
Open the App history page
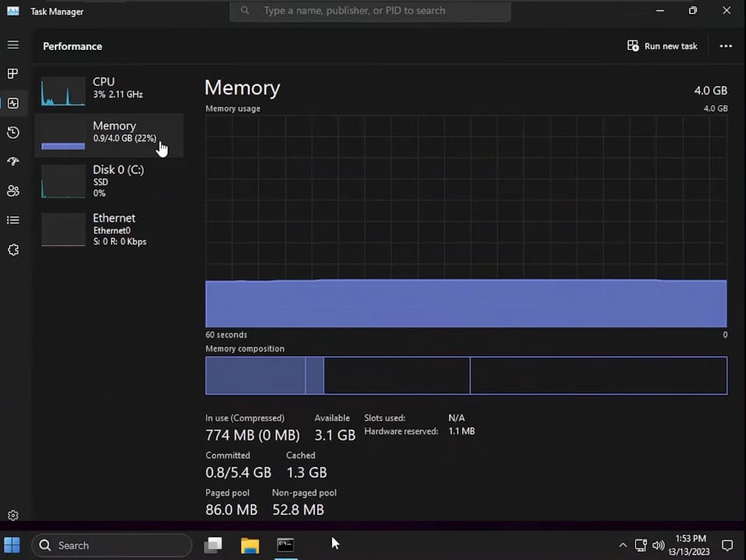point(12,132)
